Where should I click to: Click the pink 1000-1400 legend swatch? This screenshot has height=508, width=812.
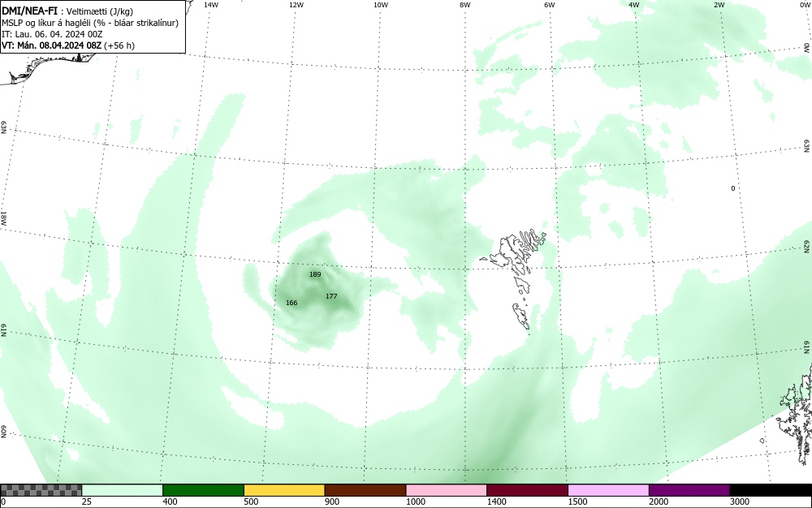click(x=447, y=490)
